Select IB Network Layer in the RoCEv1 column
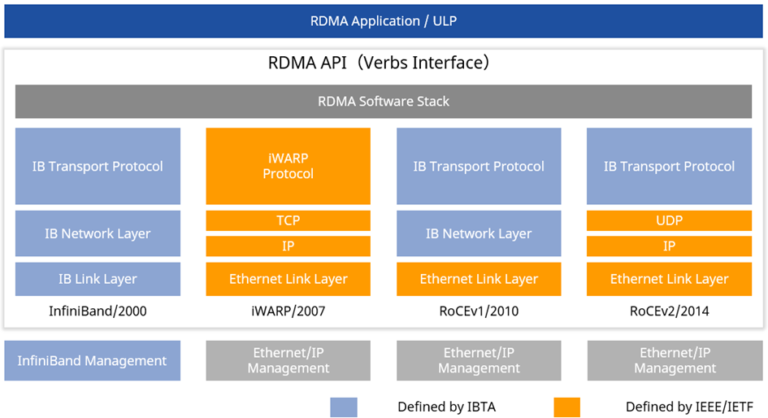 pos(478,233)
